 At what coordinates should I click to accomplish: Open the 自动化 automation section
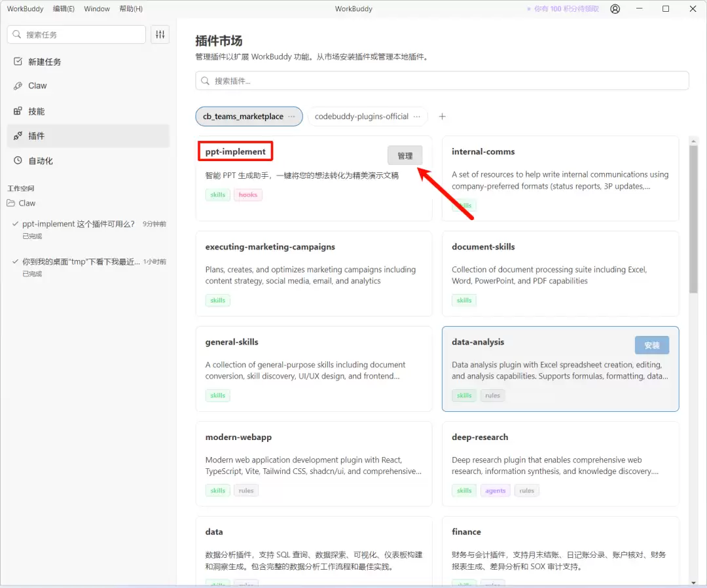coord(40,161)
